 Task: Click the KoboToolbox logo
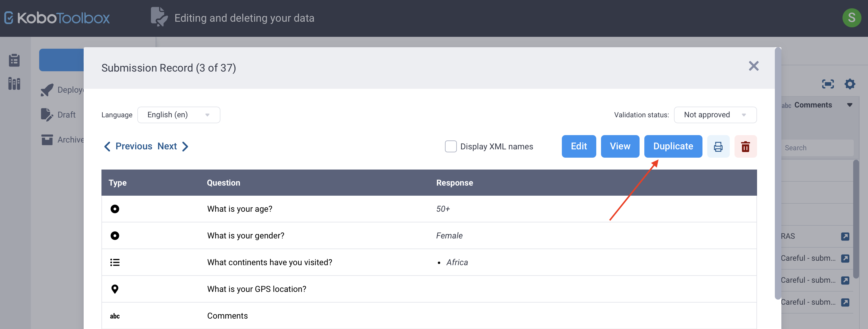[57, 18]
